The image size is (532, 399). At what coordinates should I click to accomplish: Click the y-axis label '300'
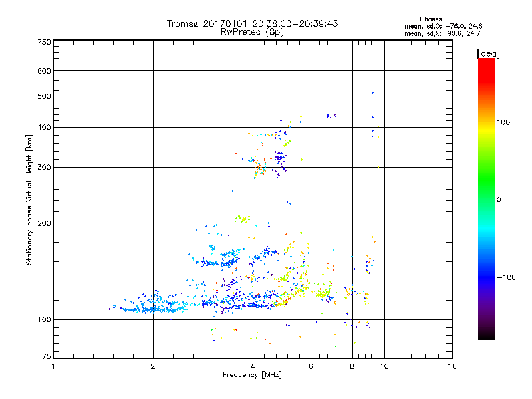pyautogui.click(x=44, y=168)
